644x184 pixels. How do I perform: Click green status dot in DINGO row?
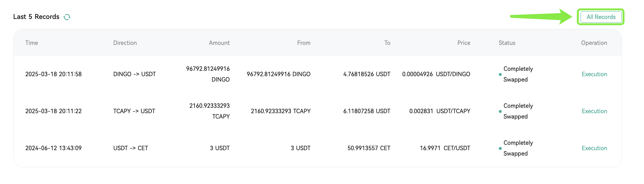pyautogui.click(x=500, y=75)
